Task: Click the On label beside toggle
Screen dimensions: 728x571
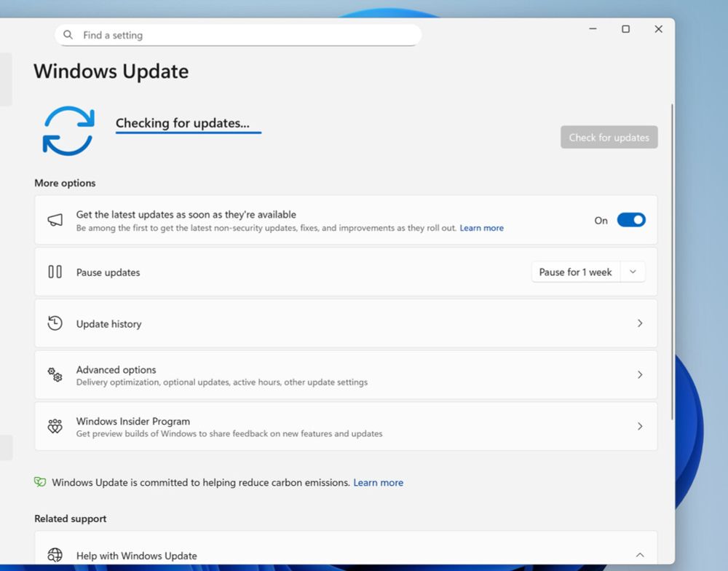Action: coord(601,220)
